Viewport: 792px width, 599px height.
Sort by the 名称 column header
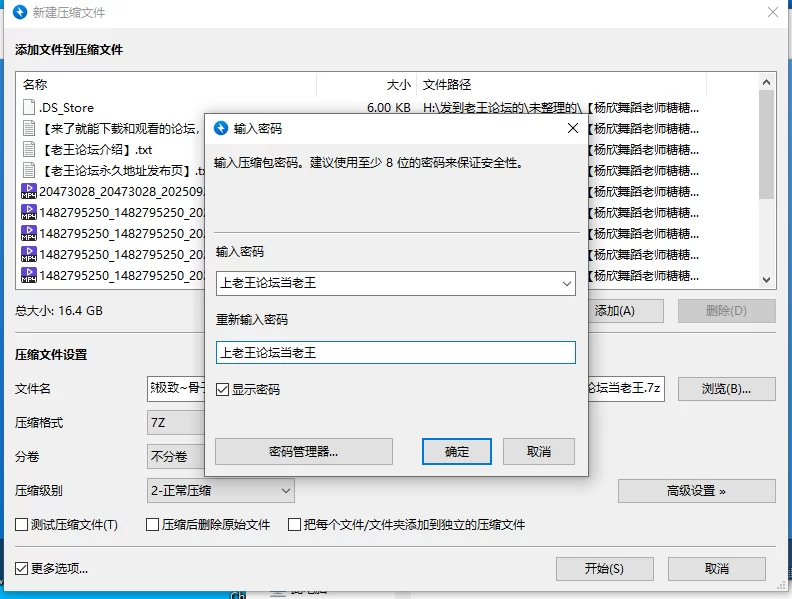click(x=166, y=84)
